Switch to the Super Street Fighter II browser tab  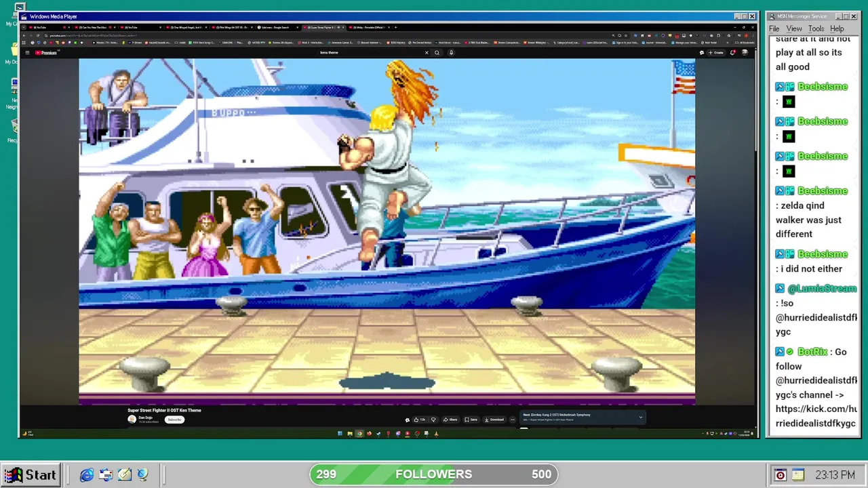click(325, 28)
